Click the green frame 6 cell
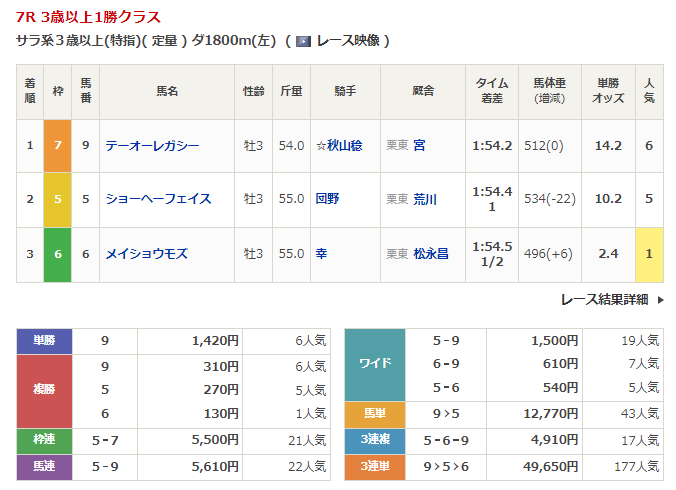The width and height of the screenshot is (676, 490). click(x=57, y=254)
